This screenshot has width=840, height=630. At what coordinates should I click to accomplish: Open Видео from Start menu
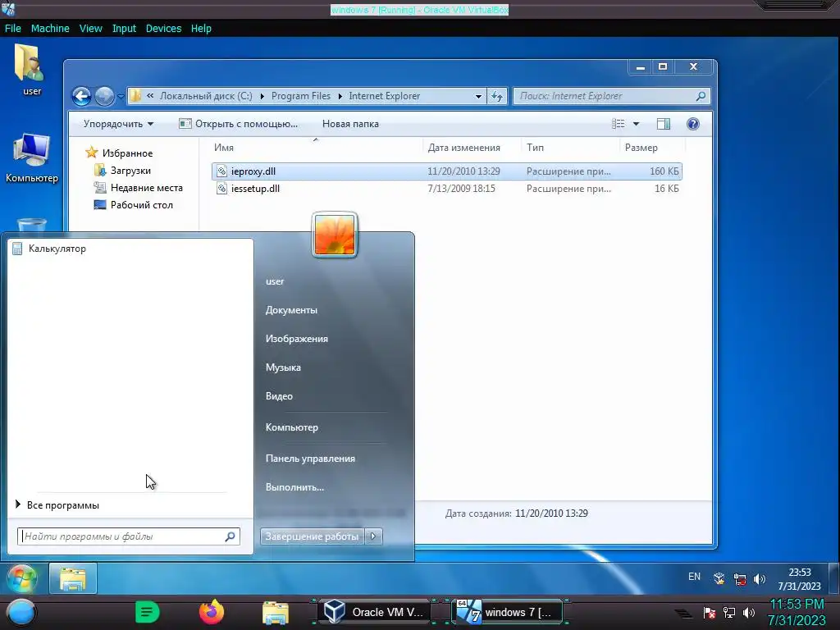(x=279, y=396)
